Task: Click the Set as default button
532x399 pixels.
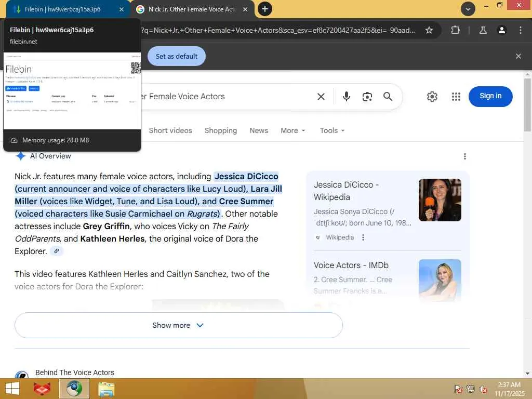Action: (x=177, y=56)
